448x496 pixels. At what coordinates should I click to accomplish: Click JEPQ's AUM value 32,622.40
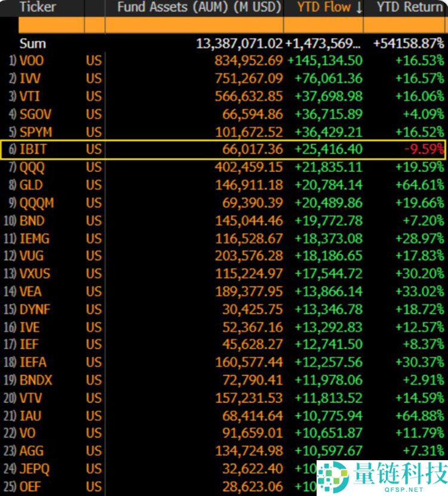coord(252,469)
